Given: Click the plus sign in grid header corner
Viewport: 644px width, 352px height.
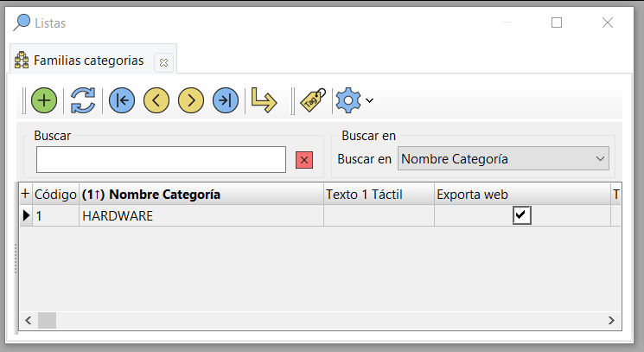Looking at the screenshot, I should point(25,194).
